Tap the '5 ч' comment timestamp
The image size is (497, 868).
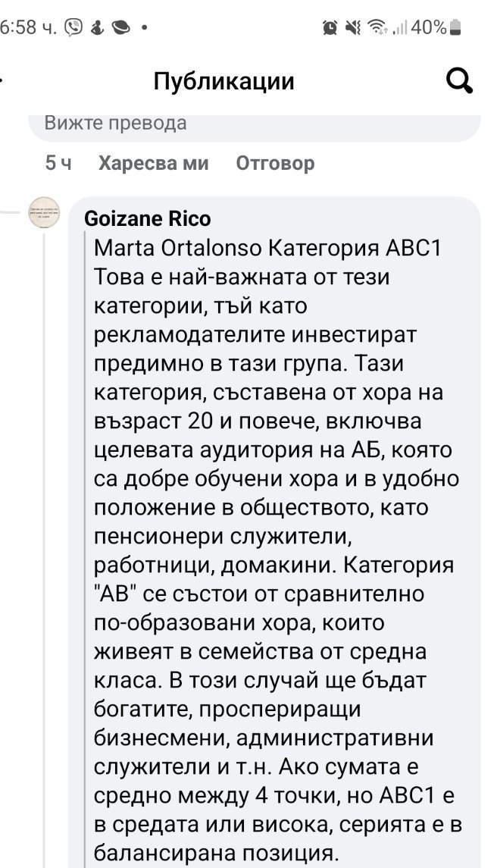58,163
